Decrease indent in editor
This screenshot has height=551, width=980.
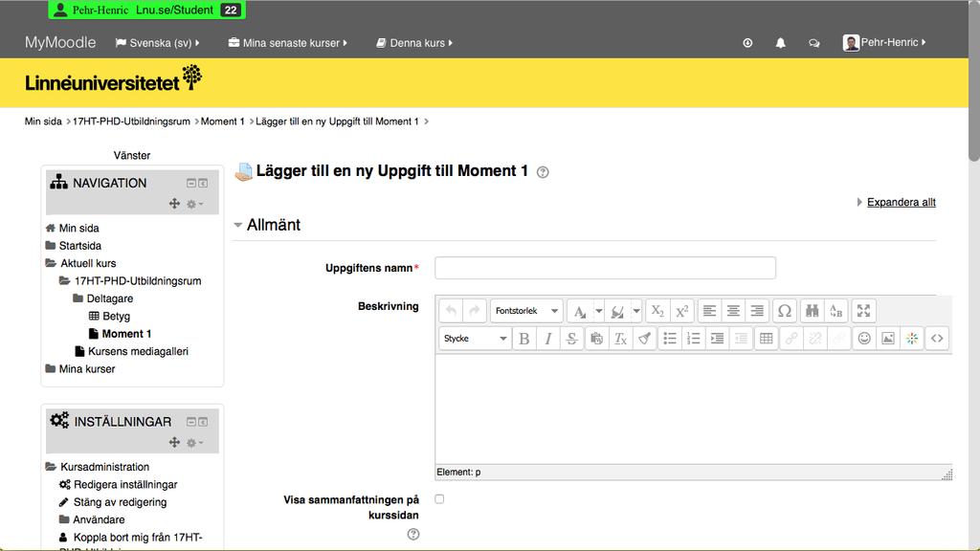741,338
